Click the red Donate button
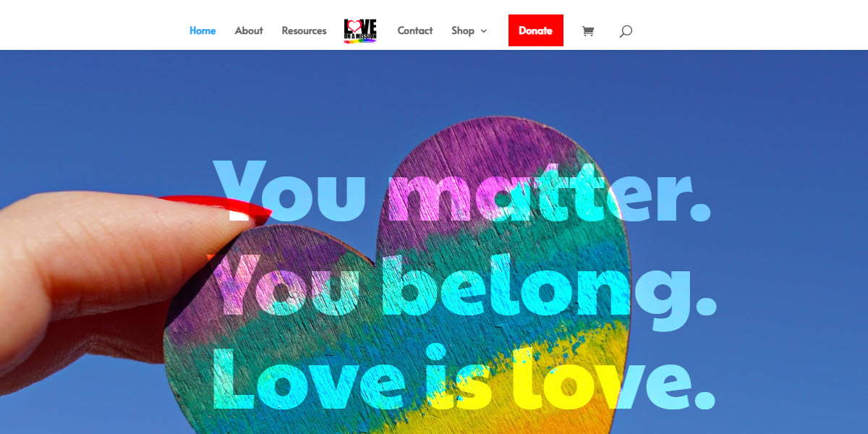The width and height of the screenshot is (868, 434). (x=536, y=30)
